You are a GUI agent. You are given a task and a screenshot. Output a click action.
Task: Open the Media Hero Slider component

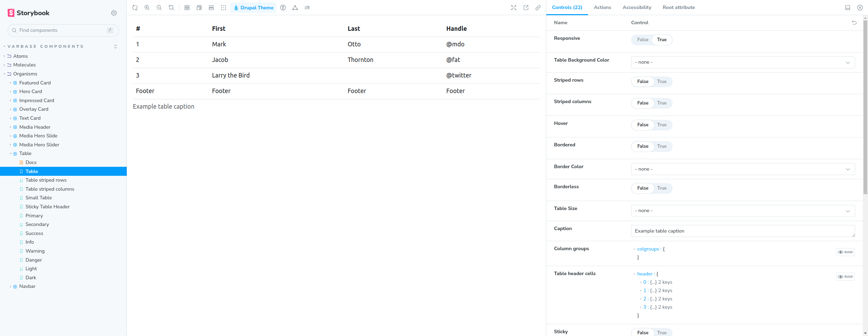39,145
